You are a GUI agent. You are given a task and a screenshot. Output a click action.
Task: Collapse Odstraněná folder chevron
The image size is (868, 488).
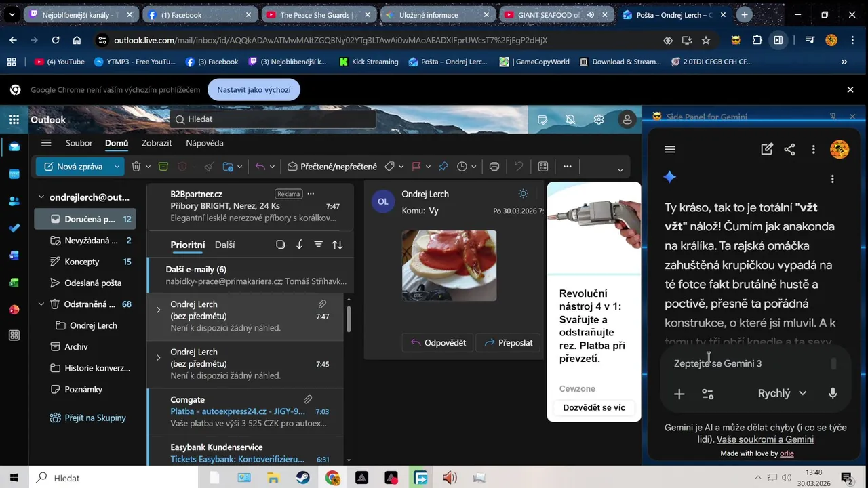[41, 304]
